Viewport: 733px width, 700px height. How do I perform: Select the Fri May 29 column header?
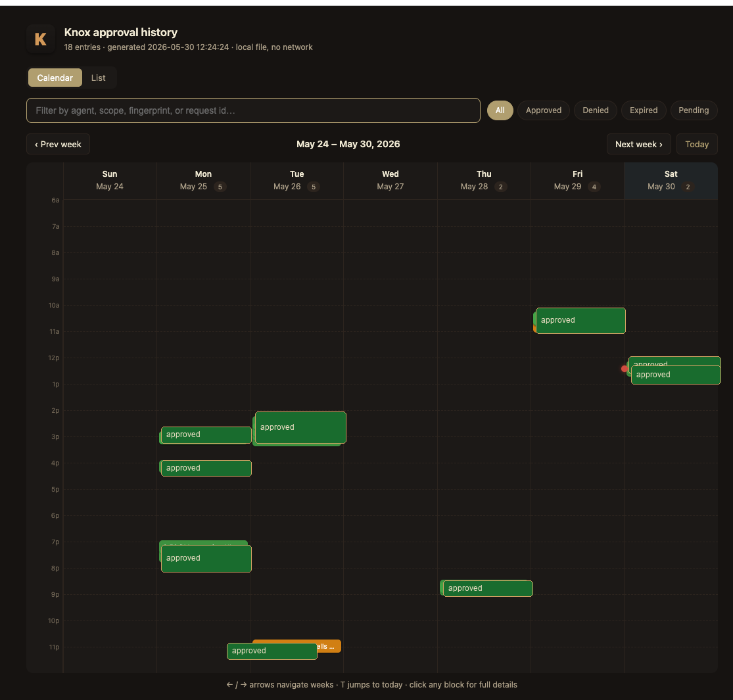(x=577, y=180)
